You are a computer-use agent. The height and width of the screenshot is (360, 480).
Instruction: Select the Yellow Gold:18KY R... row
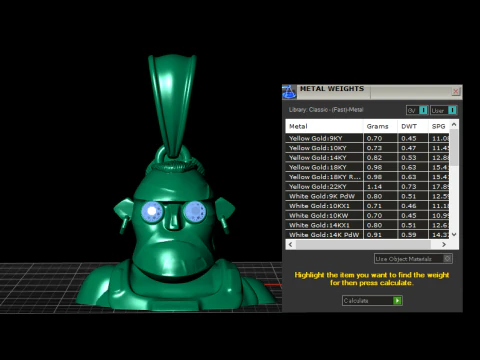pyautogui.click(x=367, y=177)
